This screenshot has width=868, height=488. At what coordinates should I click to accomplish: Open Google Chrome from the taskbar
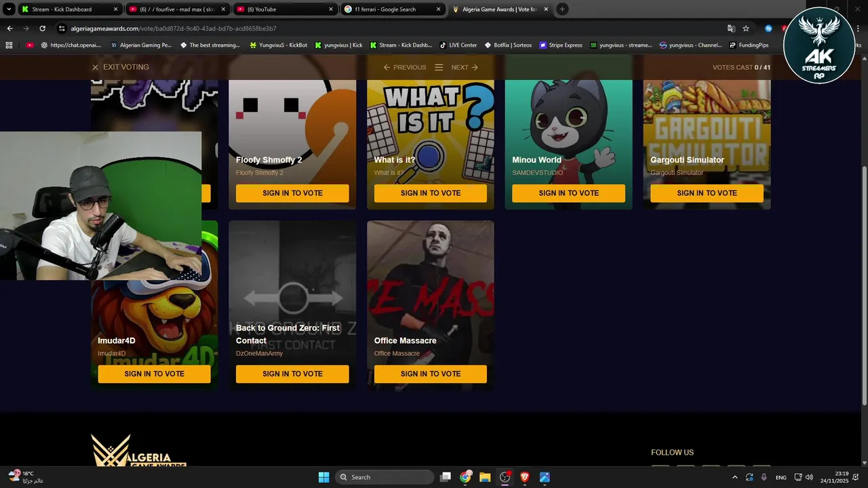pos(465,477)
